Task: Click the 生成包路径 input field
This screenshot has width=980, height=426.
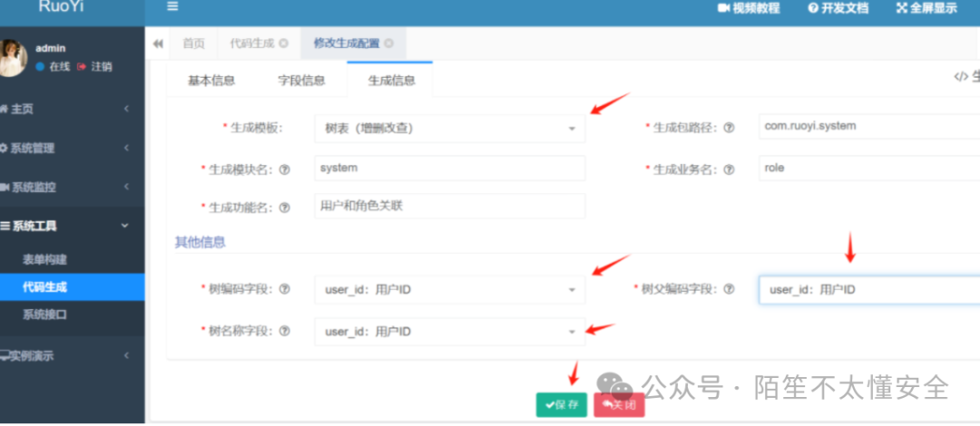Action: pos(869,126)
